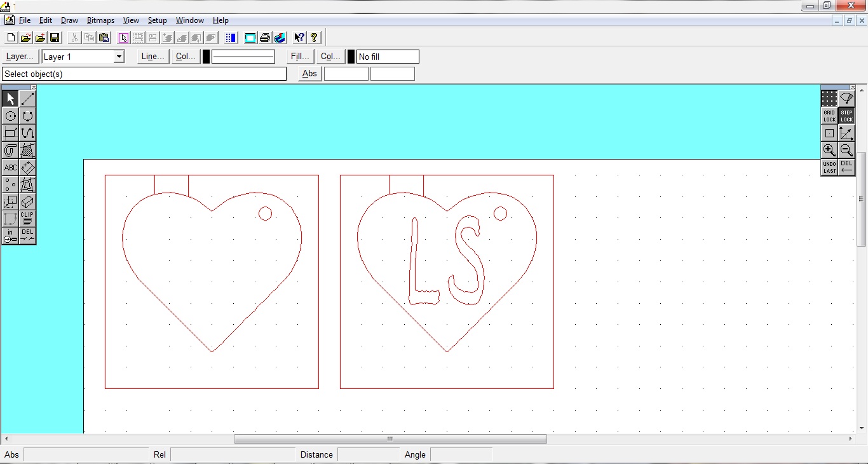Choose the three-dots Points tool
Image resolution: width=868 pixels, height=464 pixels.
coord(10,184)
